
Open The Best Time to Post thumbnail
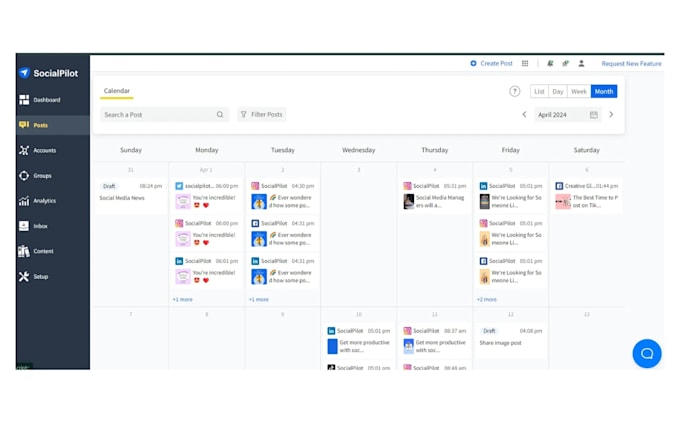pos(563,201)
